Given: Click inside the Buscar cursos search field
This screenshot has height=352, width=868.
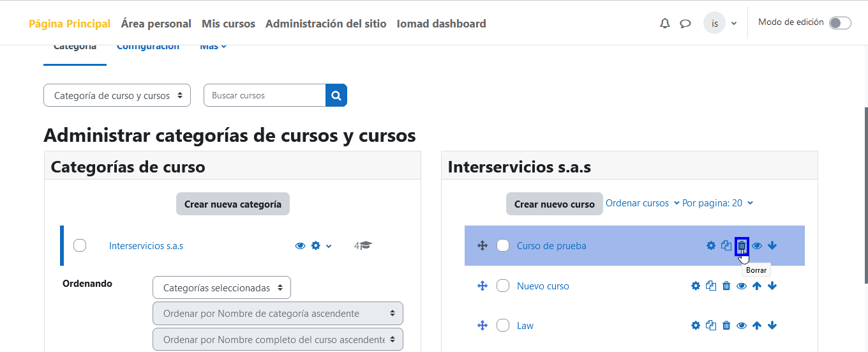Looking at the screenshot, I should (x=264, y=95).
